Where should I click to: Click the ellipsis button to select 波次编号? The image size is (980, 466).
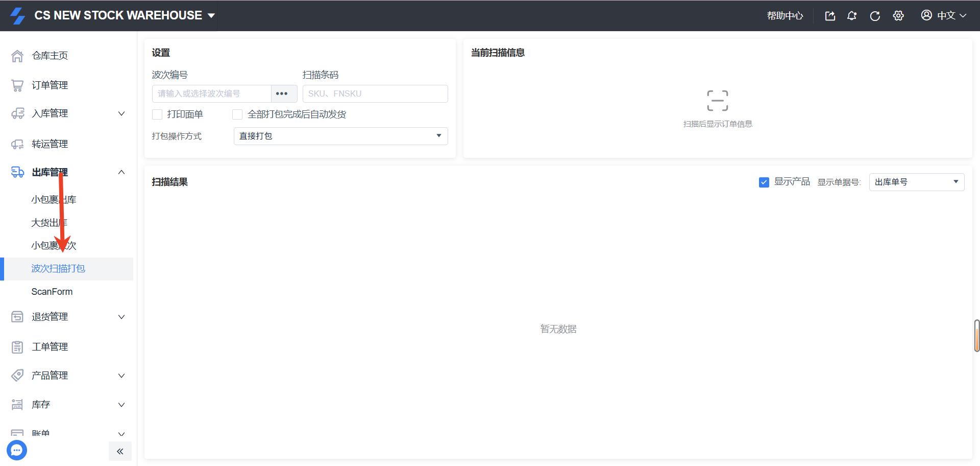point(282,94)
